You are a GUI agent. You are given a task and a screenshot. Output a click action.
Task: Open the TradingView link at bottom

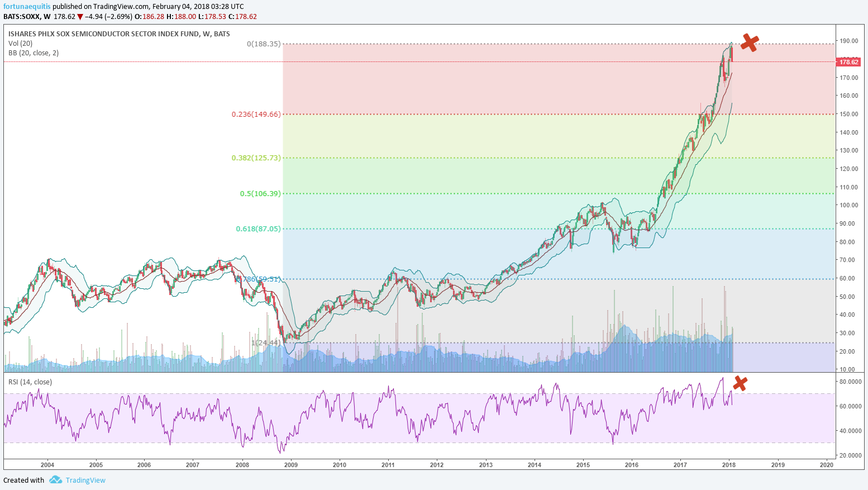point(85,480)
